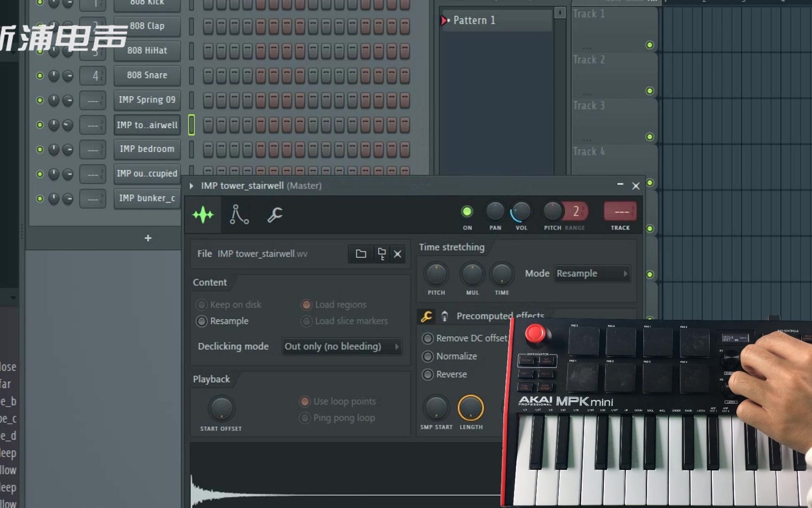
Task: Click the 808 Snare mixer track number 4
Action: (93, 76)
